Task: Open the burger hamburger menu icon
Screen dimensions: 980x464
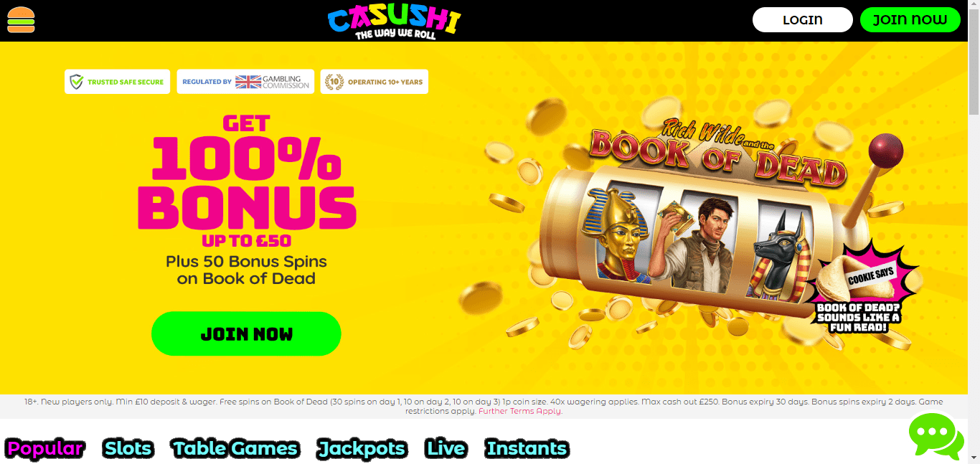Action: [x=21, y=20]
